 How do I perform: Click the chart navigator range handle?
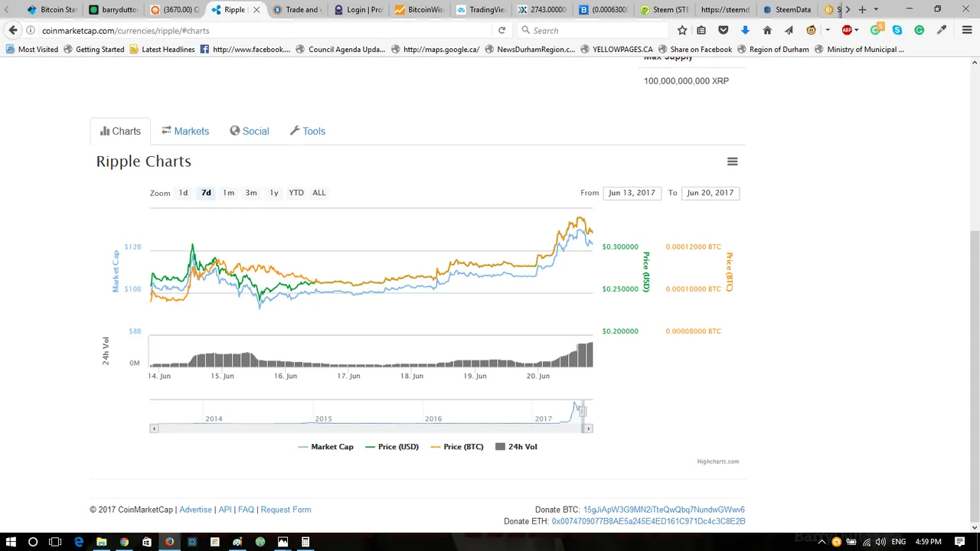[583, 412]
